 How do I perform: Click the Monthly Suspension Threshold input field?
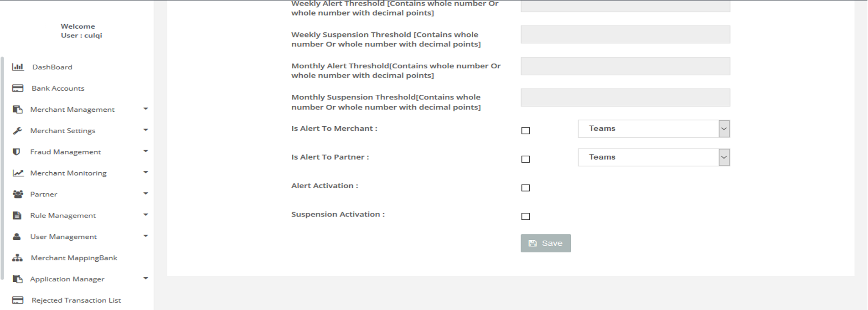tap(625, 98)
